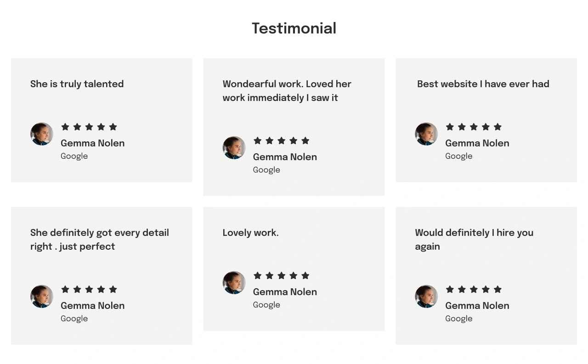588x364 pixels.
Task: Click Google in the 'She is truly talented' card
Action: tap(74, 156)
